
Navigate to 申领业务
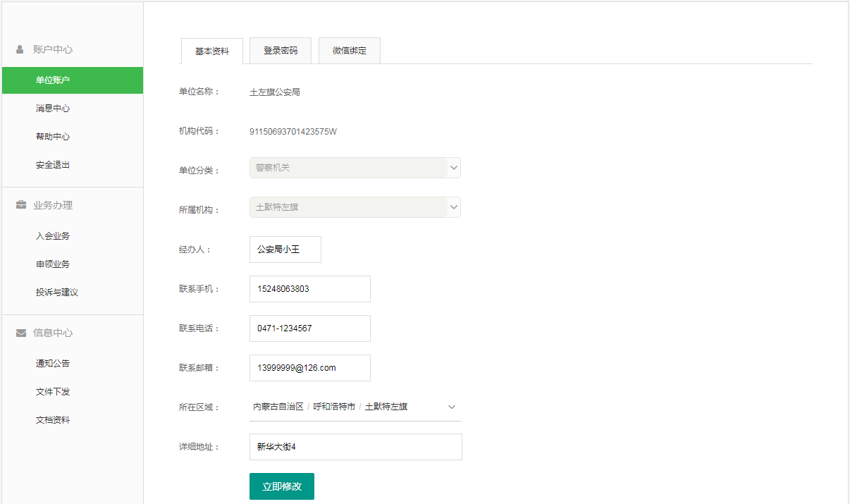click(x=53, y=264)
